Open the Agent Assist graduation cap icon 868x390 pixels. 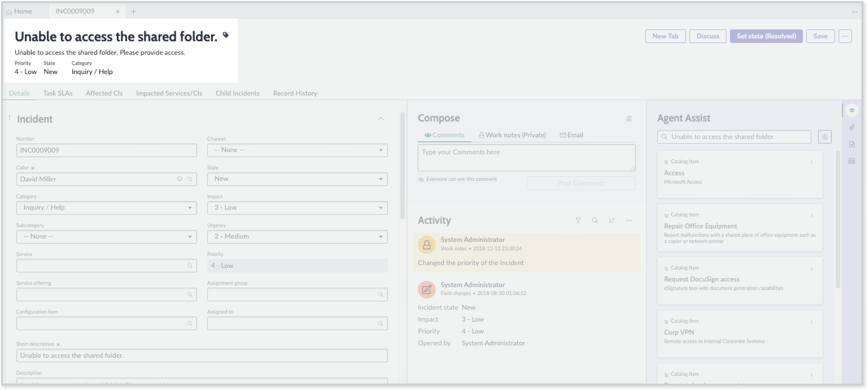[x=852, y=110]
